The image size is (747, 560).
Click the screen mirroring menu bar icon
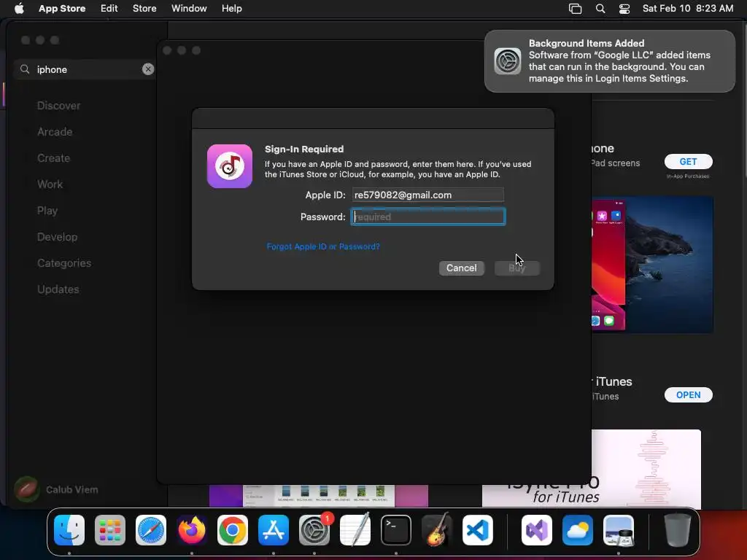tap(575, 9)
